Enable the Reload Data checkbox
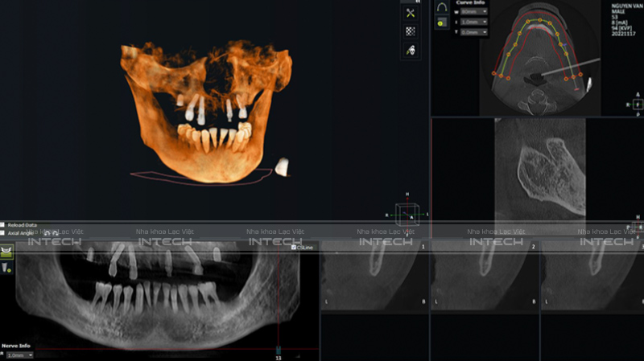The width and height of the screenshot is (644, 361). click(x=3, y=225)
